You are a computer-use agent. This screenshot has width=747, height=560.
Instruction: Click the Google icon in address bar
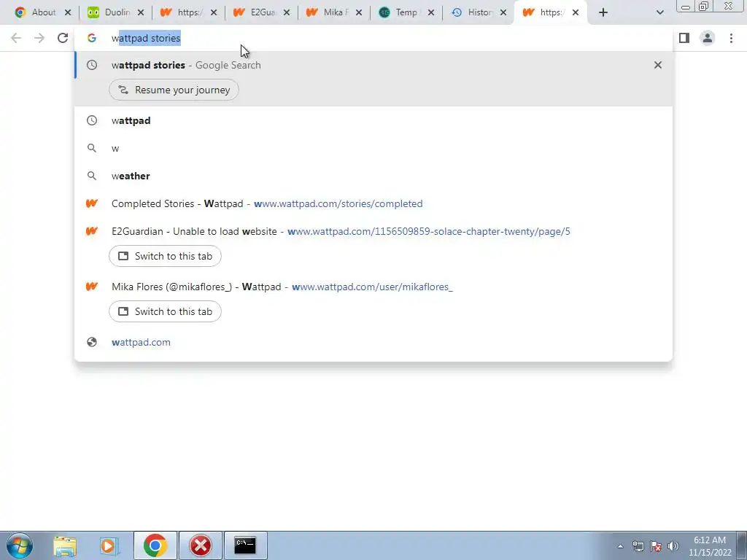tap(92, 38)
